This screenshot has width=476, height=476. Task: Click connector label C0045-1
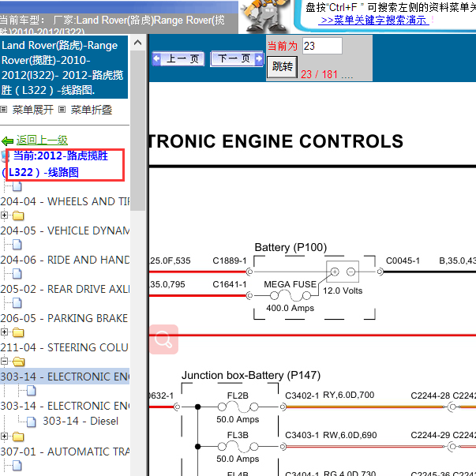pyautogui.click(x=403, y=260)
